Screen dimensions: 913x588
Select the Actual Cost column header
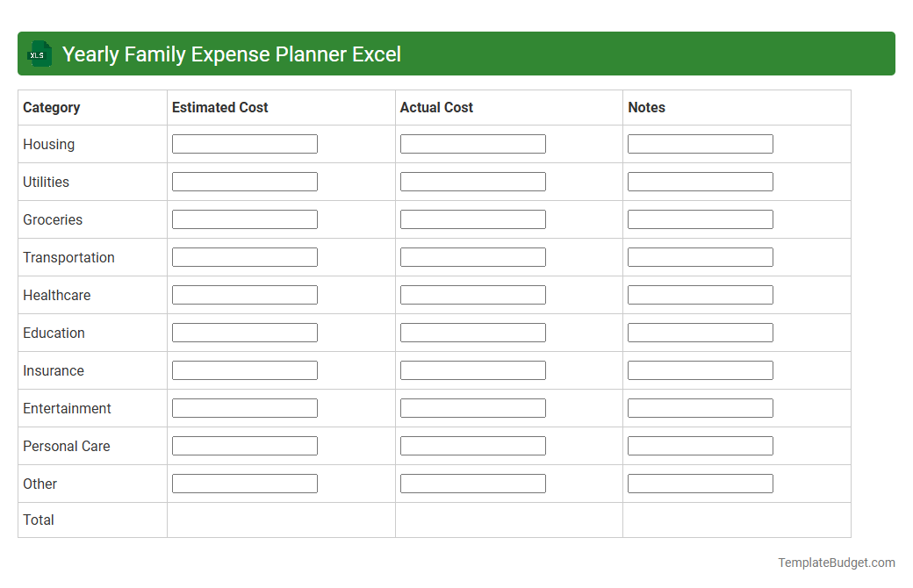[436, 107]
